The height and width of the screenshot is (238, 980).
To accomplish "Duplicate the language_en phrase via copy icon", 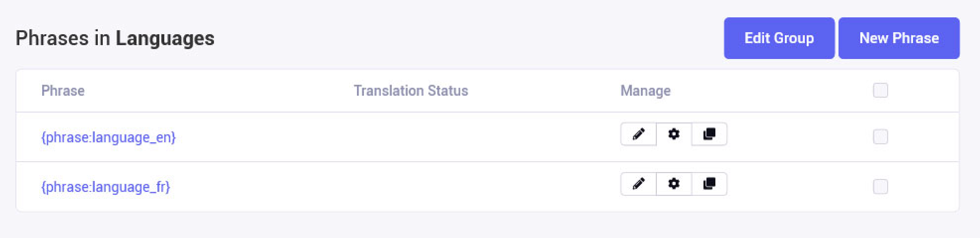I will pyautogui.click(x=709, y=134).
